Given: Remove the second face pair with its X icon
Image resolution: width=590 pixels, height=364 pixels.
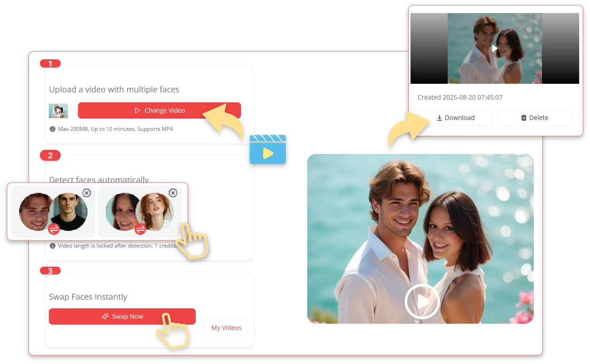Looking at the screenshot, I should pos(173,193).
